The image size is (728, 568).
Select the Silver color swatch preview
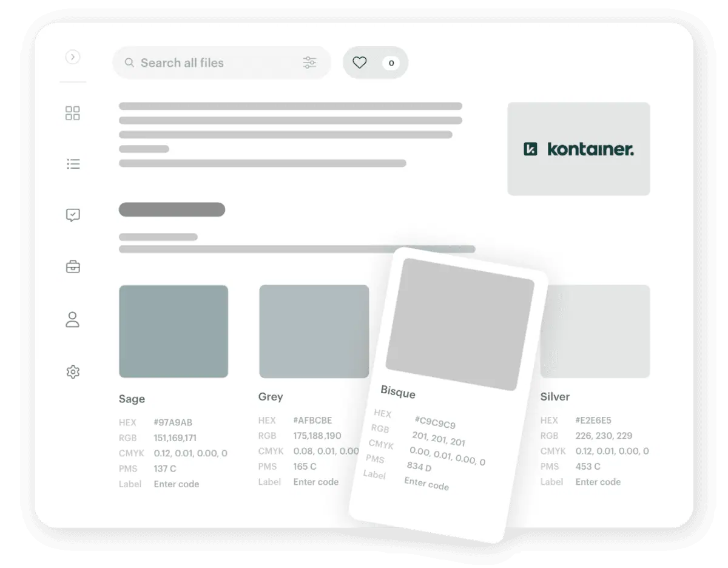[595, 331]
